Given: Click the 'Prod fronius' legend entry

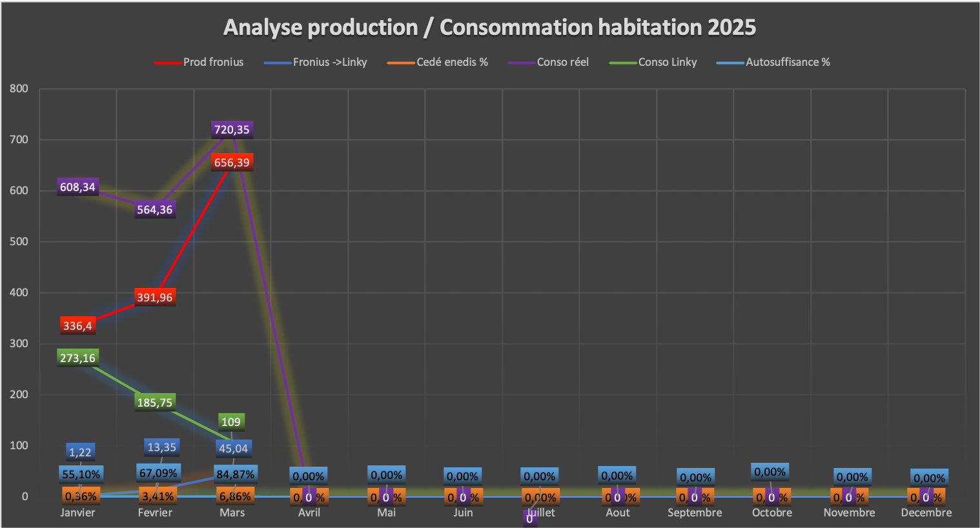Looking at the screenshot, I should coord(199,62).
